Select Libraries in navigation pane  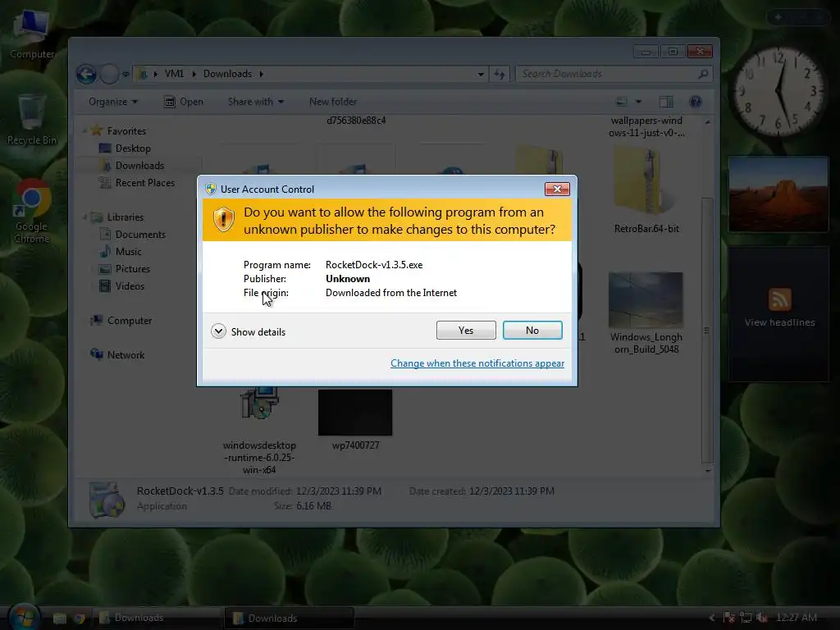pyautogui.click(x=125, y=217)
